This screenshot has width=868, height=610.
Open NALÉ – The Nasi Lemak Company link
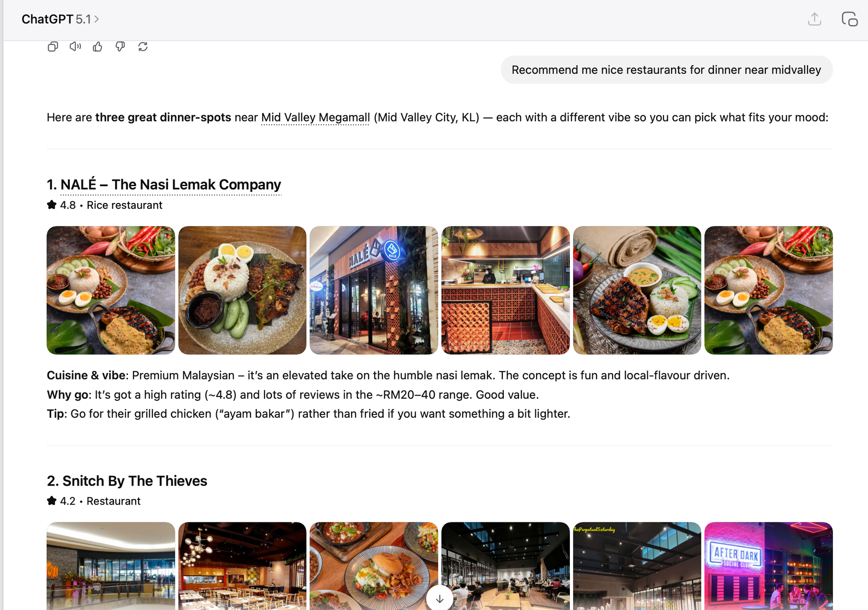tap(171, 184)
